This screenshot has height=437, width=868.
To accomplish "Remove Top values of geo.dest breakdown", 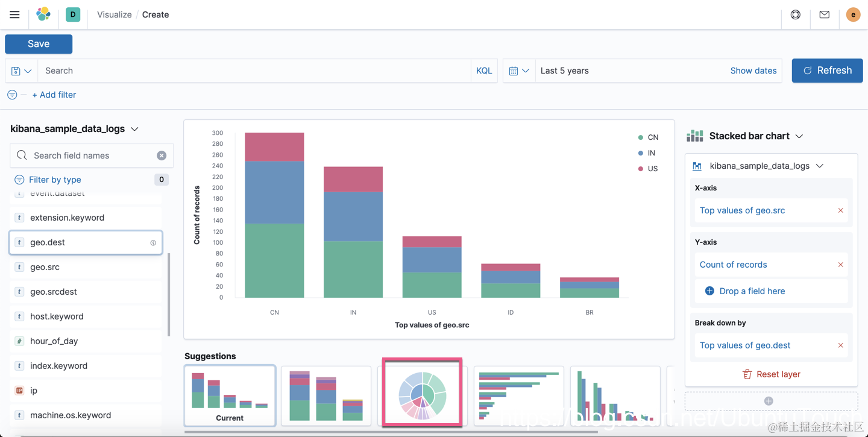I will tap(840, 345).
